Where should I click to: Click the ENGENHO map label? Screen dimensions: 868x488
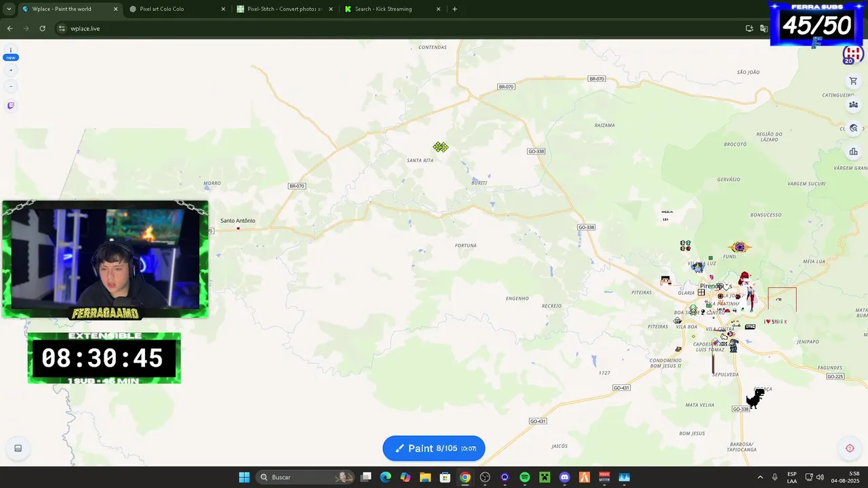point(517,298)
